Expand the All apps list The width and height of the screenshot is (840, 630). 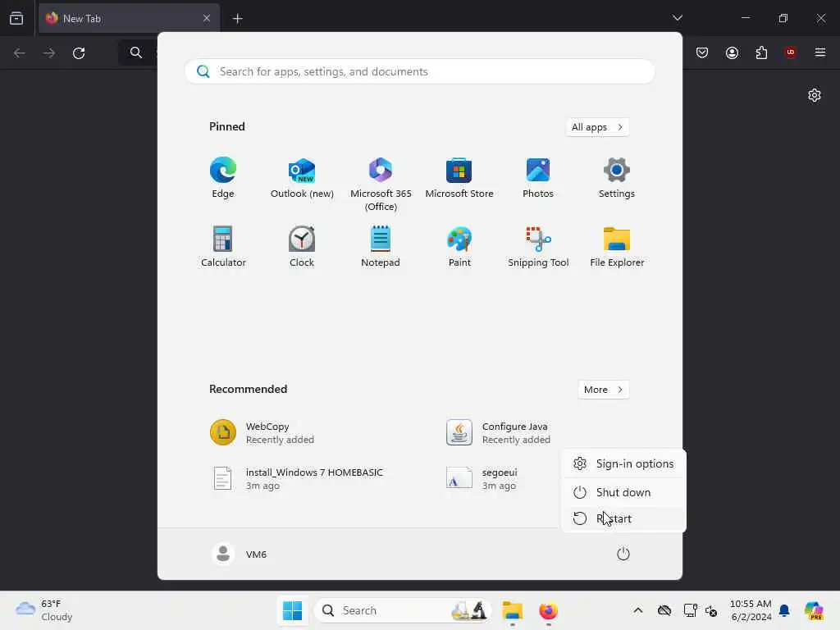597,127
